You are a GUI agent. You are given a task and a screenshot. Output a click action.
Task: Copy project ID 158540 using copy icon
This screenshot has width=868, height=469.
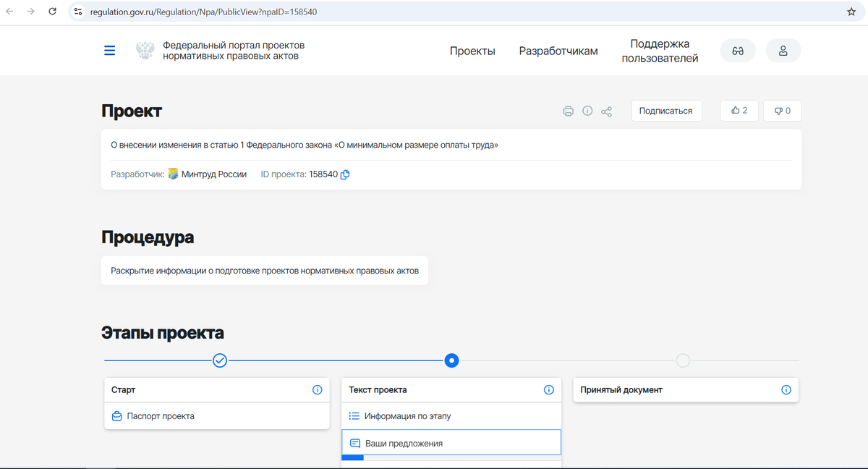(345, 174)
